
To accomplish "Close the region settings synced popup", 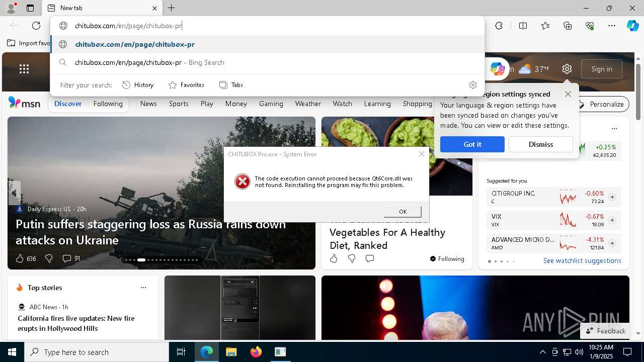I will tap(568, 94).
